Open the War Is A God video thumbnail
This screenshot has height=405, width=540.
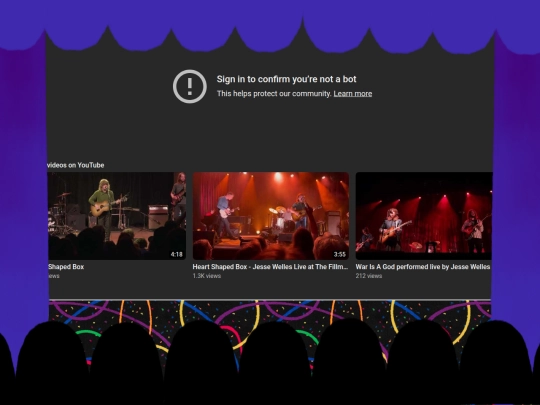[x=424, y=216]
